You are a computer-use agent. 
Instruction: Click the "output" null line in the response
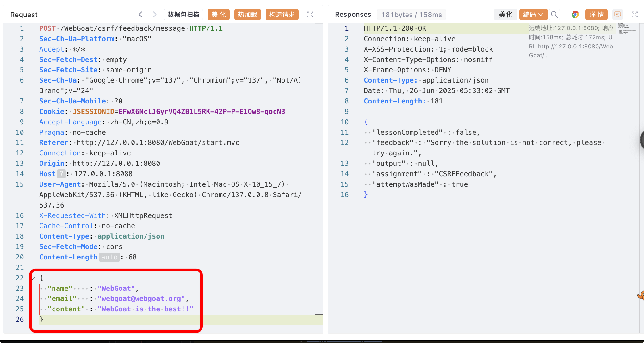tap(405, 164)
